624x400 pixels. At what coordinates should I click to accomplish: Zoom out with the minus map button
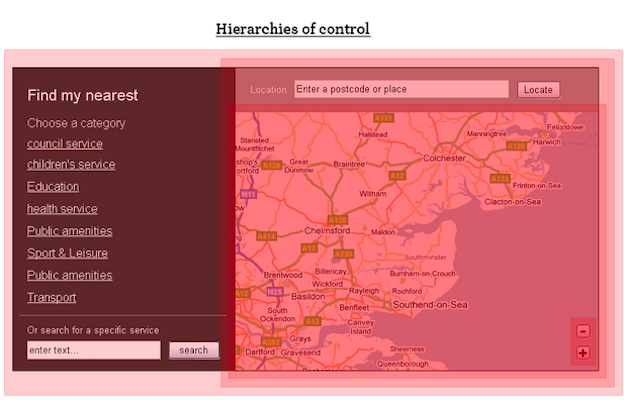(583, 331)
